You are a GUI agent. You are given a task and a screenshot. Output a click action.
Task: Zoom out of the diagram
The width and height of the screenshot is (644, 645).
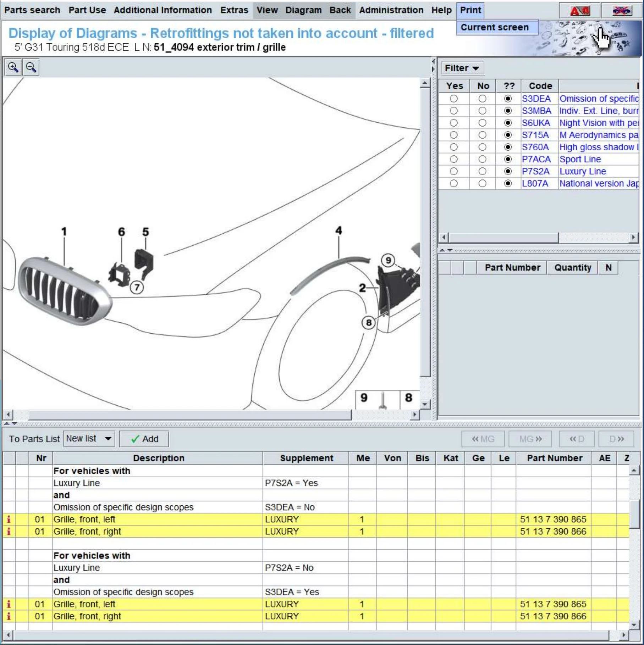point(31,67)
